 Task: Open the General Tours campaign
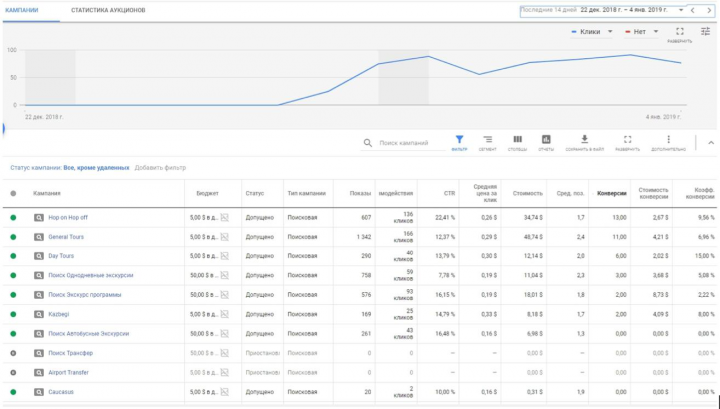(x=66, y=237)
